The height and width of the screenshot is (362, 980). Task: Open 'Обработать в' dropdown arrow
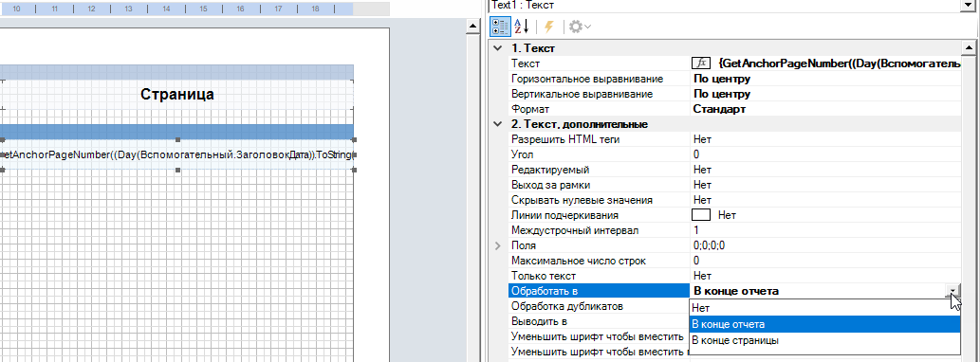[953, 291]
